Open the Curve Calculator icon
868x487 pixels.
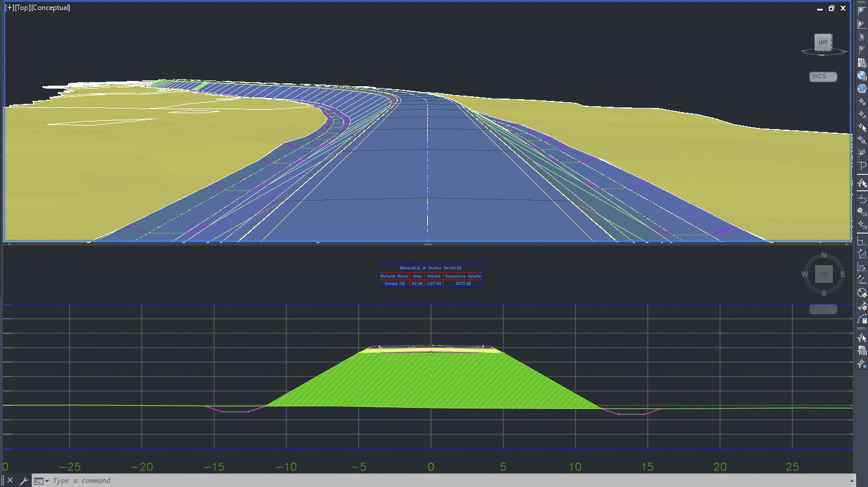point(862,320)
